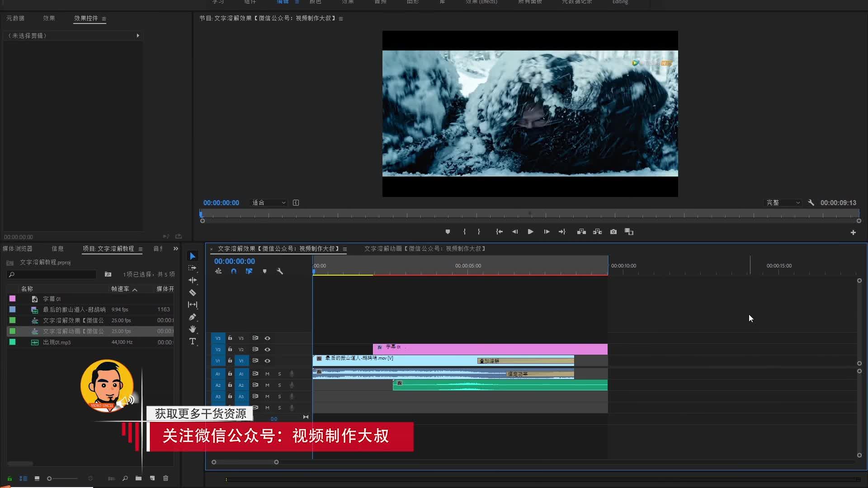
Task: Open the Program monitor button editor plus
Action: pos(853,232)
